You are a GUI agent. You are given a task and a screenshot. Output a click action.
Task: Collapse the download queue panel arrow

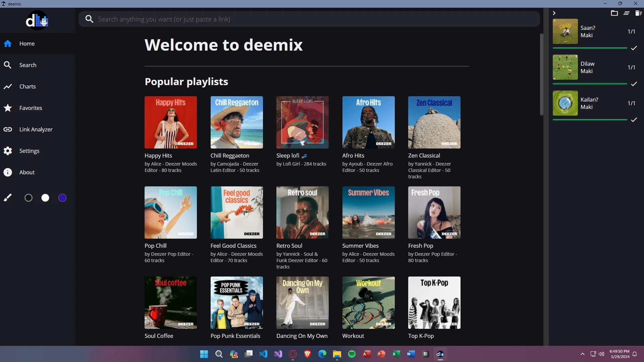click(554, 13)
